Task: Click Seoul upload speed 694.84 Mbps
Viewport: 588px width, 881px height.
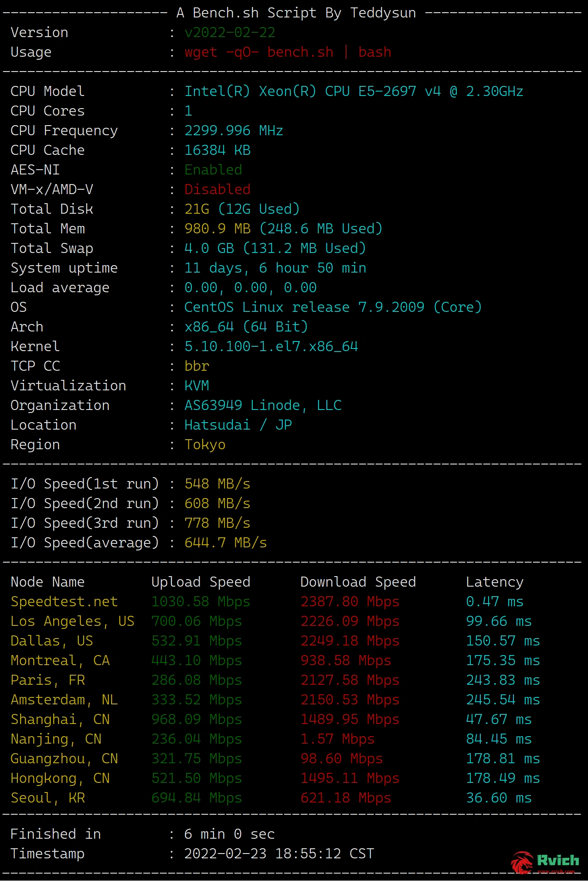Action: [x=197, y=798]
